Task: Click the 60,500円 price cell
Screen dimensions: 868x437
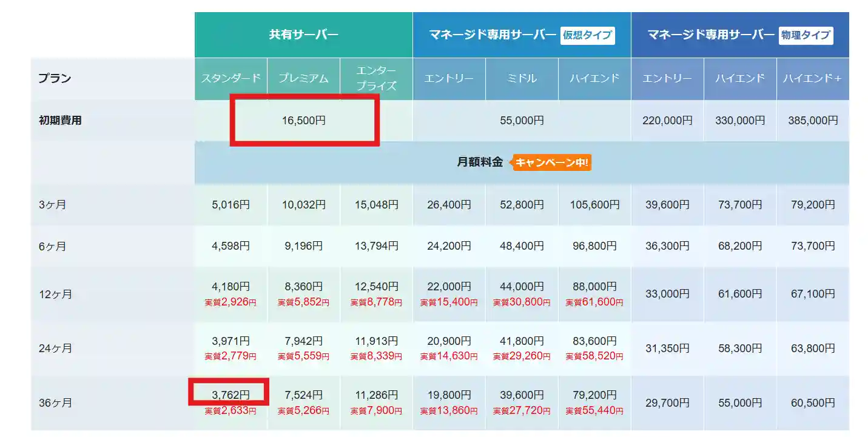Action: click(x=813, y=403)
